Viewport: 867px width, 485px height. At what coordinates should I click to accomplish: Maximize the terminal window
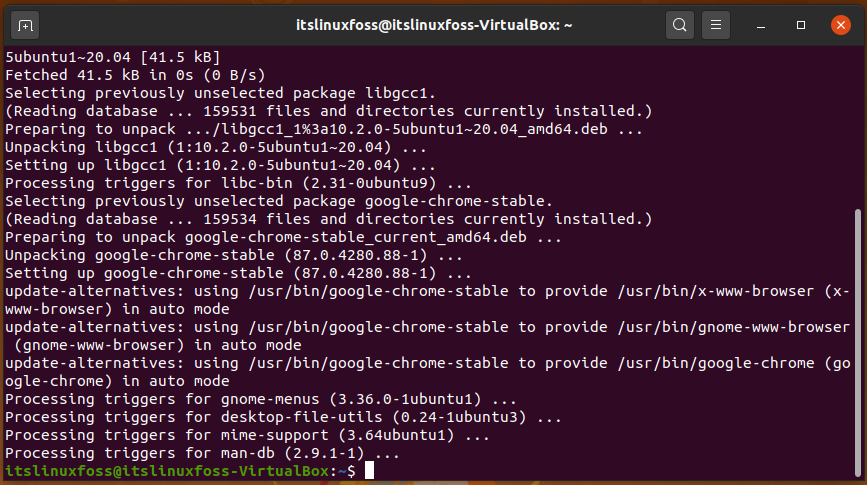(801, 25)
